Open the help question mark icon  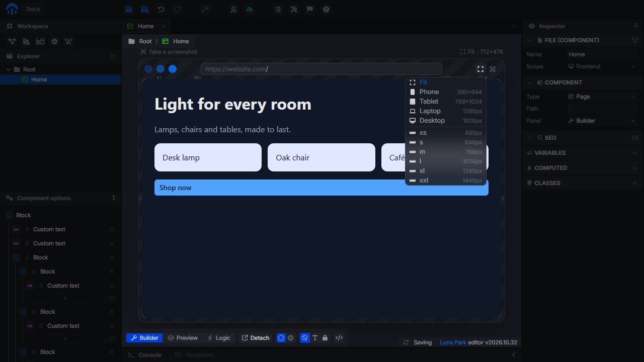(x=326, y=9)
